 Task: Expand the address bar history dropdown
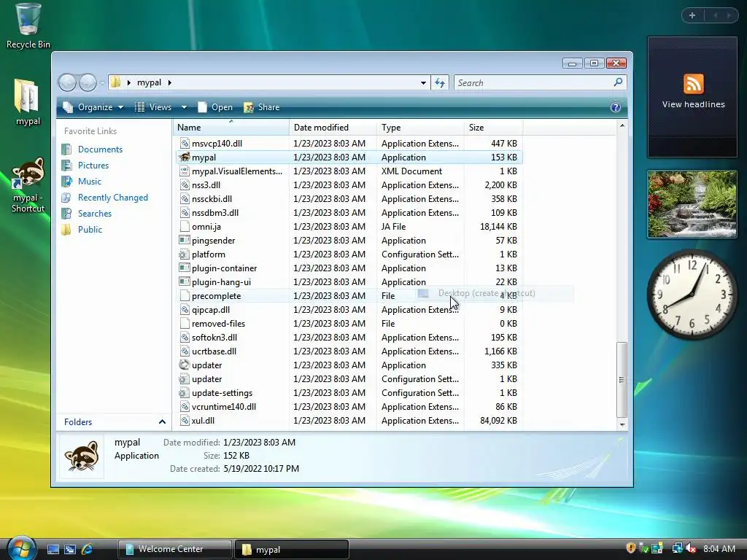(x=423, y=83)
